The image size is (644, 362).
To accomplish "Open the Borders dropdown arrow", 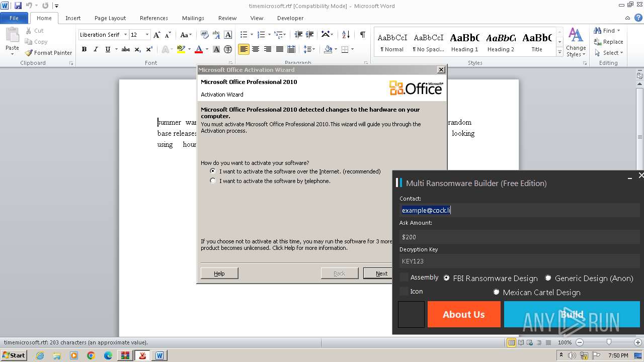I will click(352, 49).
